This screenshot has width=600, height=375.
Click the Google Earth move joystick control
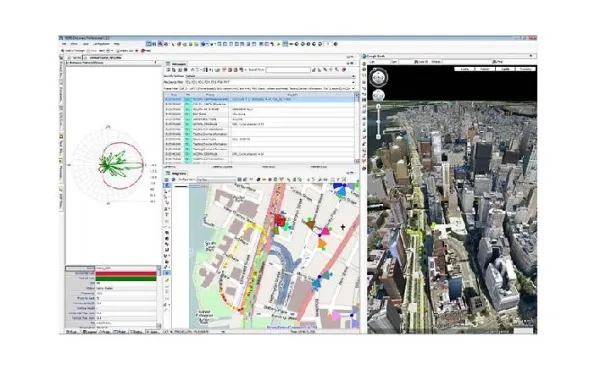point(378,96)
